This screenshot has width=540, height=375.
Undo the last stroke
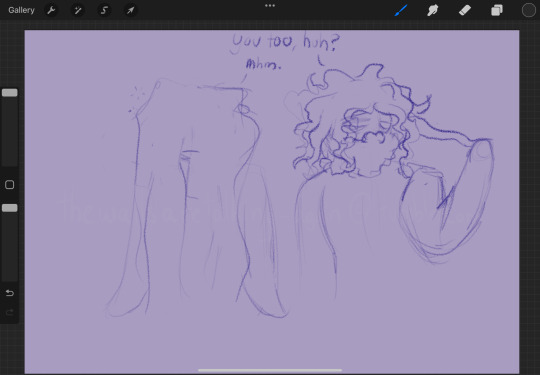coord(10,293)
